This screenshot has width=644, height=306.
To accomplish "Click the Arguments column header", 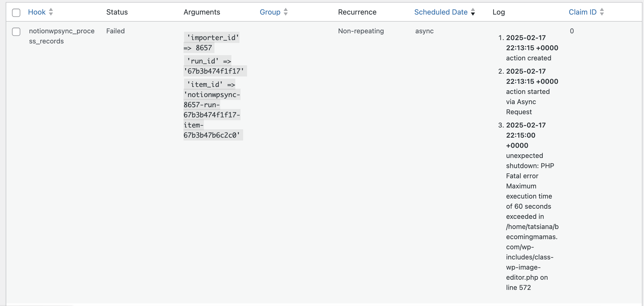I will click(202, 12).
